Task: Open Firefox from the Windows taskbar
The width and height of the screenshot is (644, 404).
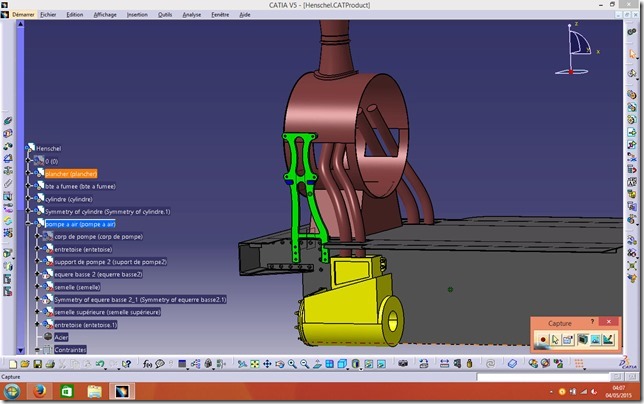Action: point(40,391)
